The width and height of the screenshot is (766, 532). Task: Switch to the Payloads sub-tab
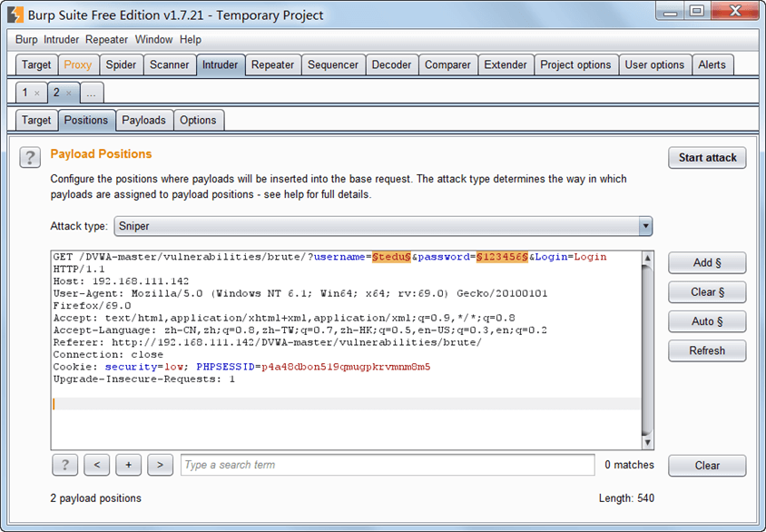143,120
